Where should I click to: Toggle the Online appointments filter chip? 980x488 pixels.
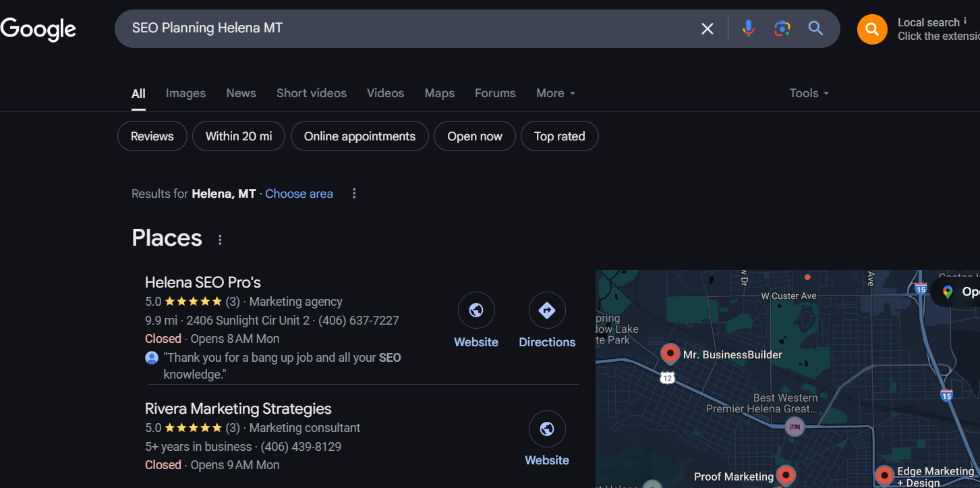pos(359,136)
